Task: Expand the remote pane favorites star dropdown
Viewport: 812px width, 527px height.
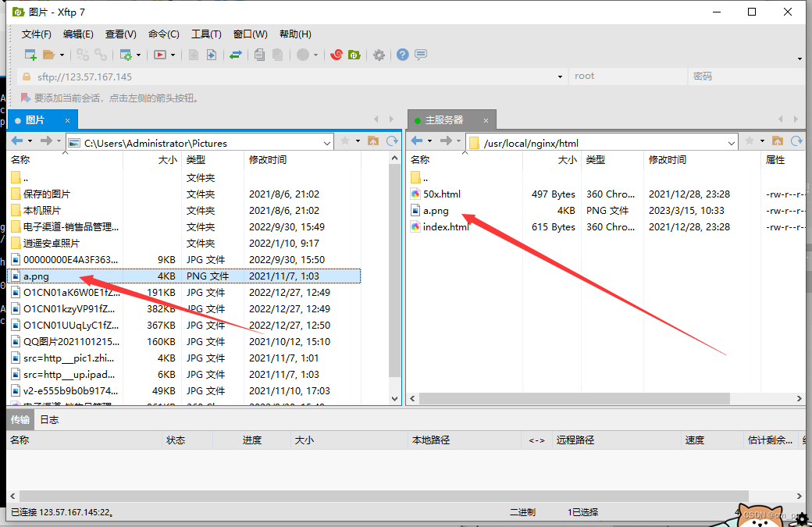Action: [x=762, y=141]
